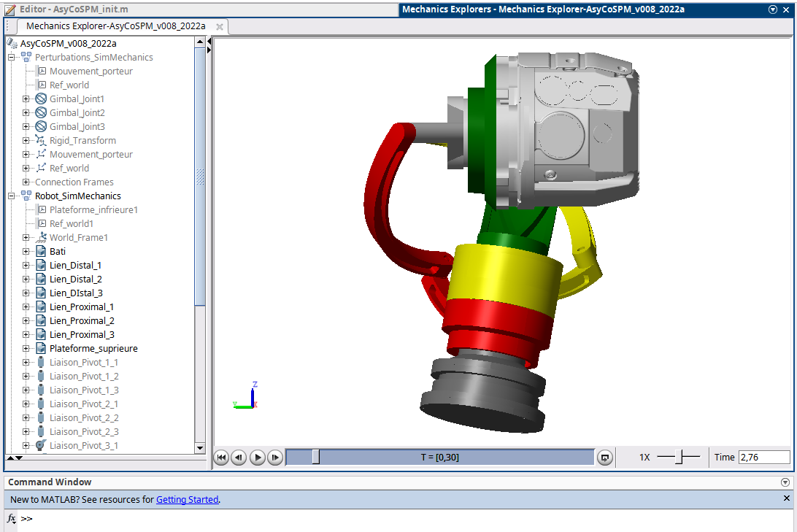Image resolution: width=797 pixels, height=532 pixels.
Task: Click the Liaison_Pivot_1_1 revolute joint icon
Action: (x=41, y=362)
